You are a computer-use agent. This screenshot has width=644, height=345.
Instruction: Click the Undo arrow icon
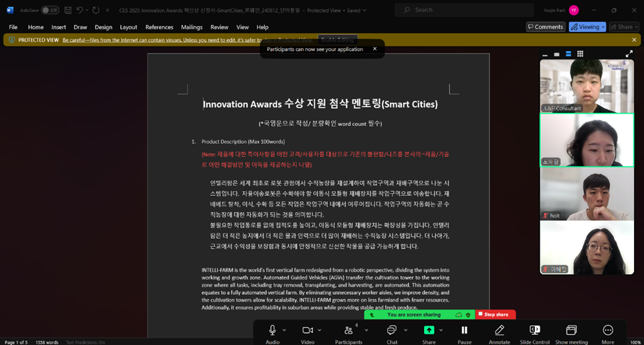[x=80, y=10]
